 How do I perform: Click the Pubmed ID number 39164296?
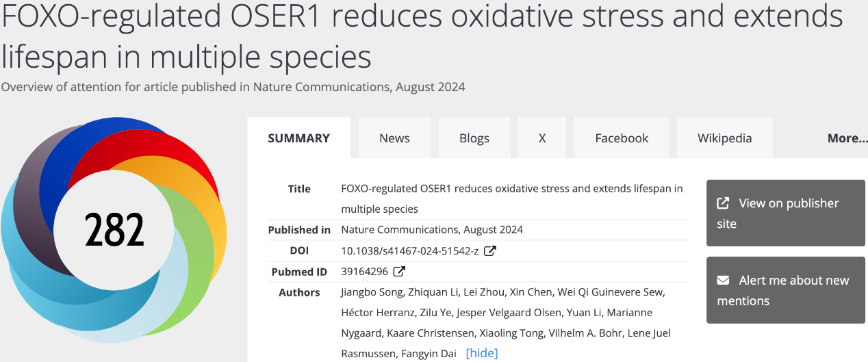pyautogui.click(x=364, y=272)
